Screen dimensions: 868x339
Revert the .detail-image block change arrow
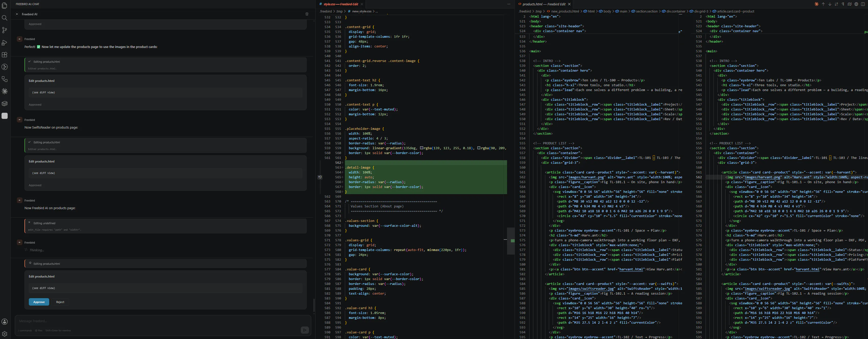coord(320,177)
